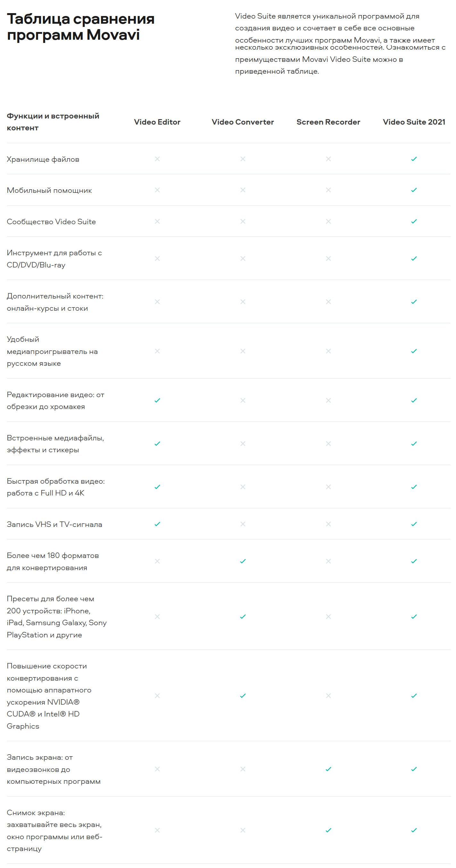This screenshot has width=456, height=868.
Task: Select the Video Suite 2021 column header
Action: point(414,122)
